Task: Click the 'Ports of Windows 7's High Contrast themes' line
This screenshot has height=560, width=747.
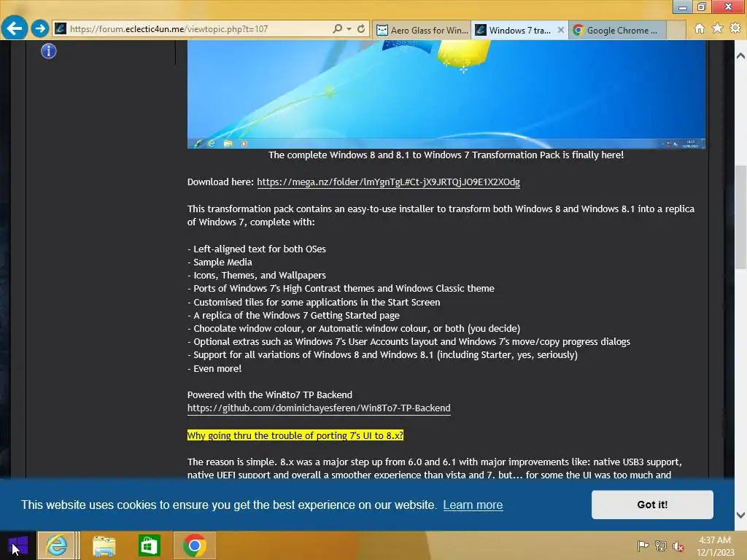Action: coord(341,289)
